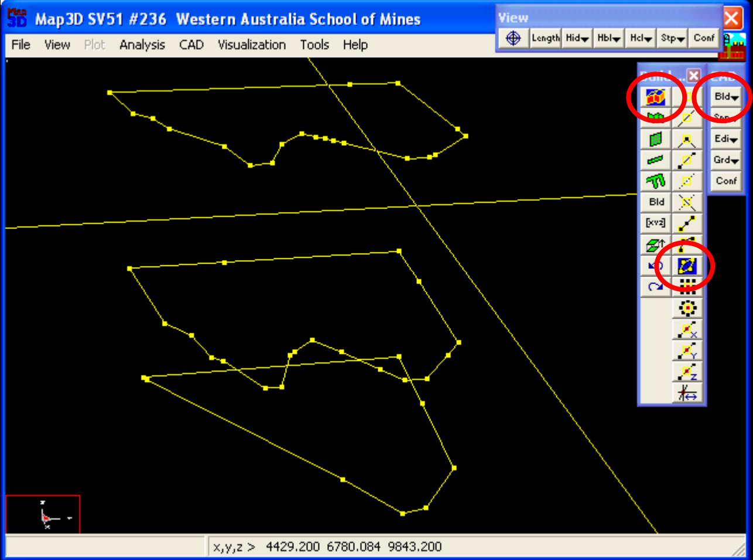Enable the snap-to-Y axis icon
This screenshot has height=560, width=753.
coord(687,350)
